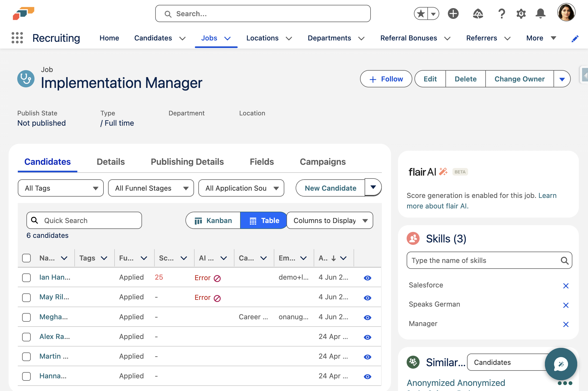This screenshot has width=588, height=391.
Task: Open the flair AI chat bubble
Action: click(x=561, y=364)
